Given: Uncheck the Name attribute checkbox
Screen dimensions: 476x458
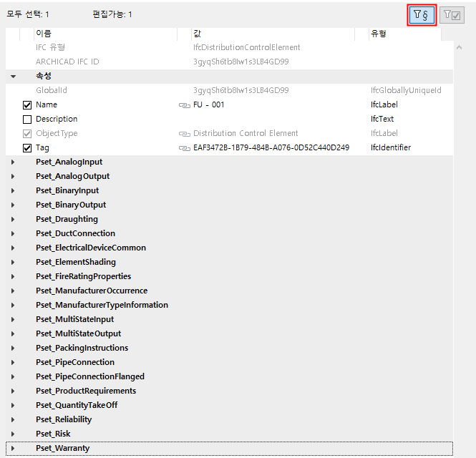Looking at the screenshot, I should point(27,105).
